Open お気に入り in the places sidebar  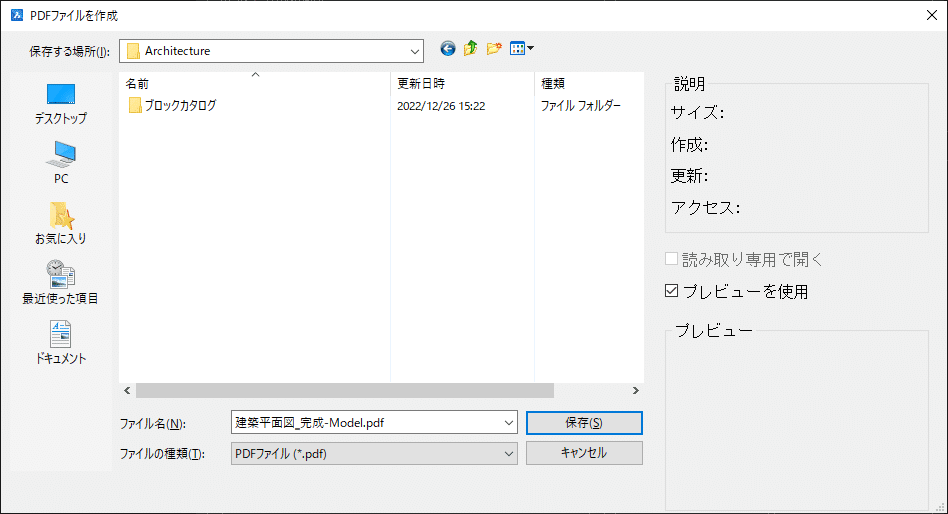tap(60, 223)
